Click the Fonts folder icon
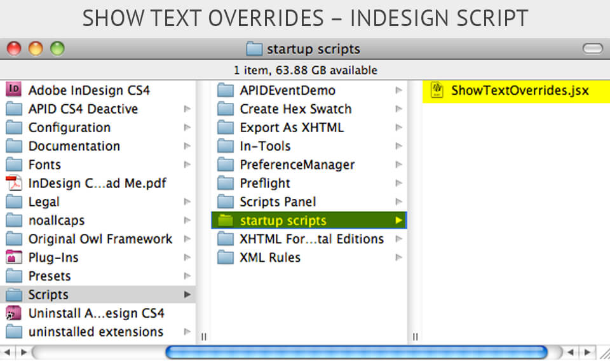This screenshot has height=364, width=610. coord(14,164)
